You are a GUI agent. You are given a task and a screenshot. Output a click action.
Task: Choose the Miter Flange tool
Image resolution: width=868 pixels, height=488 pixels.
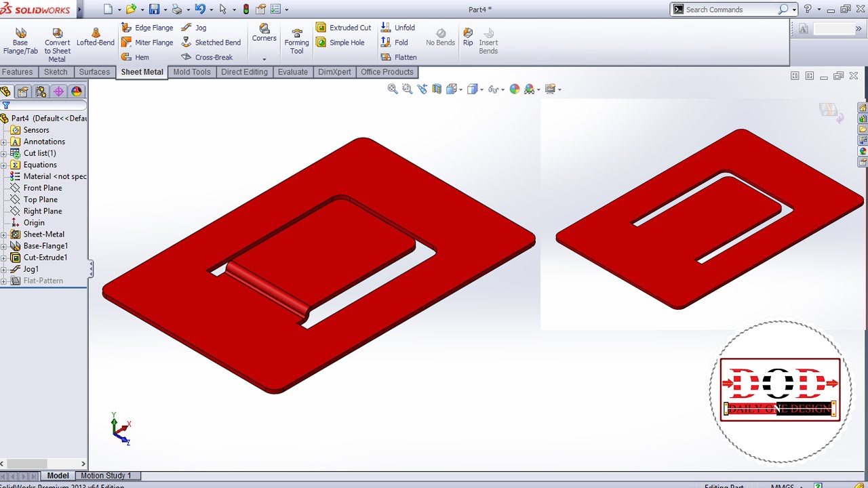coord(146,43)
